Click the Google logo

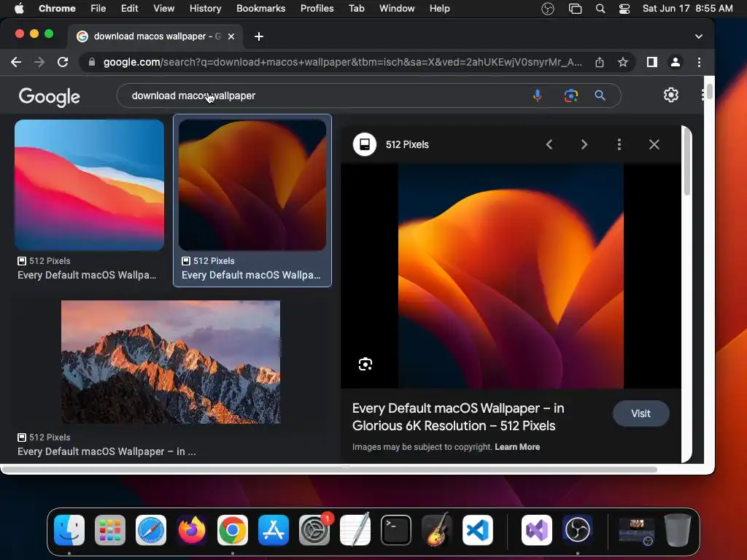point(49,97)
